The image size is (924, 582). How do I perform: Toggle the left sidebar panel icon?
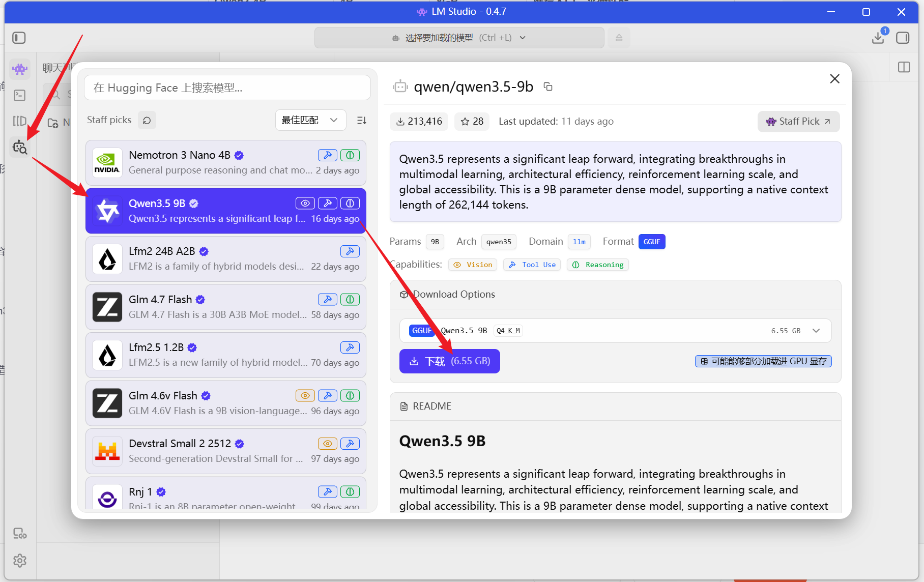19,38
